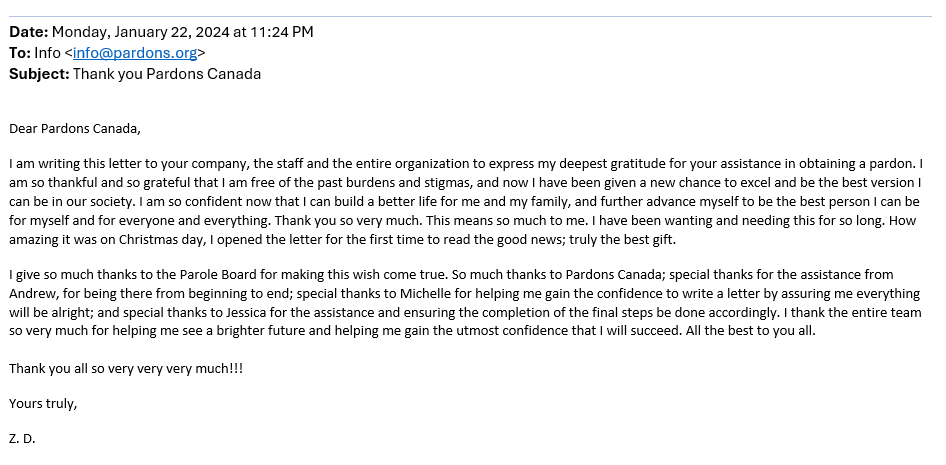Click the Subject label in header

pyautogui.click(x=39, y=74)
